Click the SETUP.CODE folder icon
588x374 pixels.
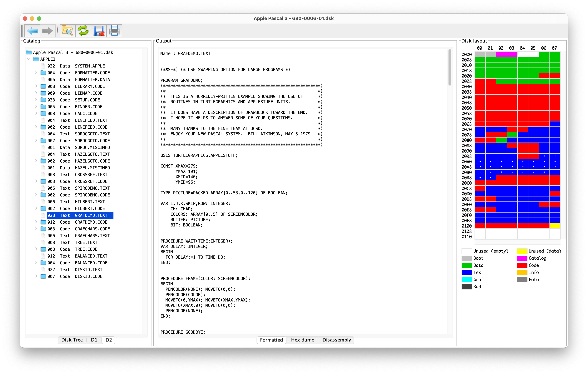(x=43, y=100)
